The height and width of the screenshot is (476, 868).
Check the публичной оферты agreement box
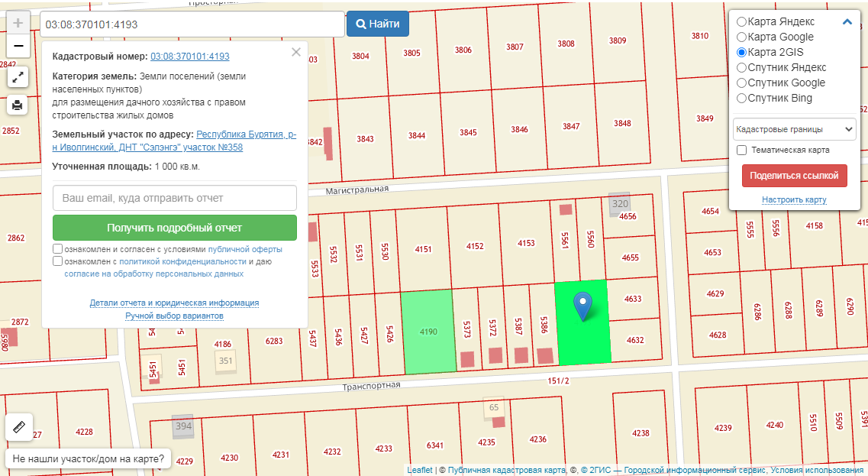[57, 249]
